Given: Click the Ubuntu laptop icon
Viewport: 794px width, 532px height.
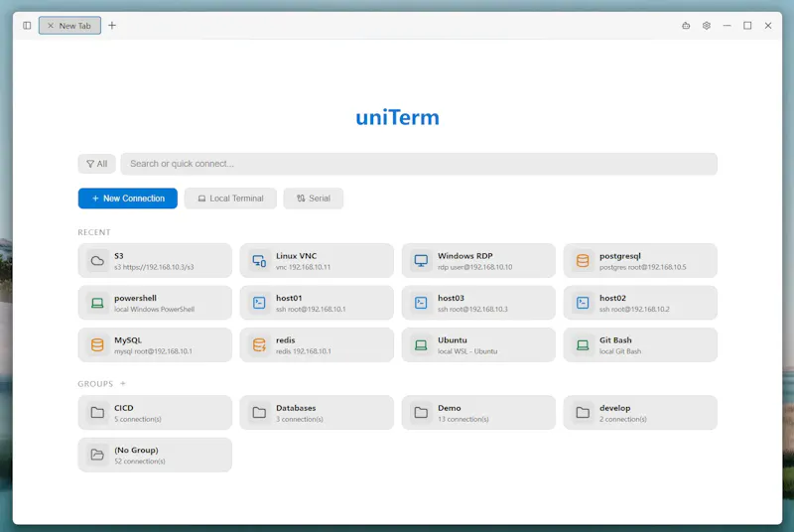Looking at the screenshot, I should tap(421, 344).
